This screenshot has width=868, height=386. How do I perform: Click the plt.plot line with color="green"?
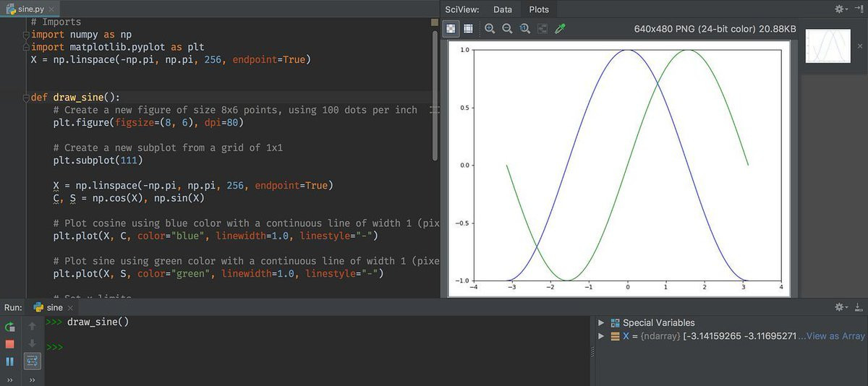coord(218,274)
